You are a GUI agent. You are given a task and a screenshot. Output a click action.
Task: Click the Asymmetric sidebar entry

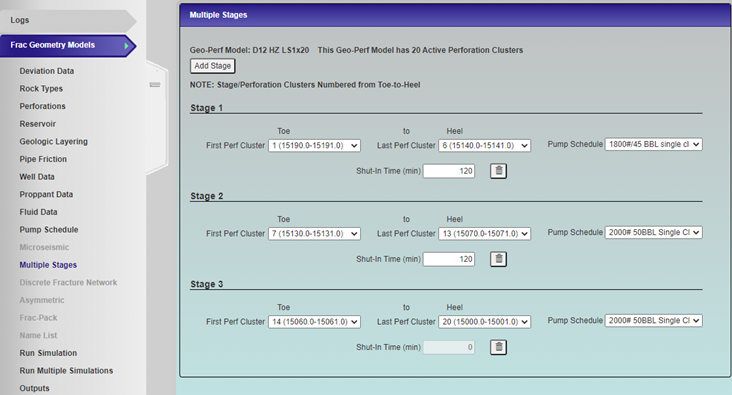tap(42, 300)
